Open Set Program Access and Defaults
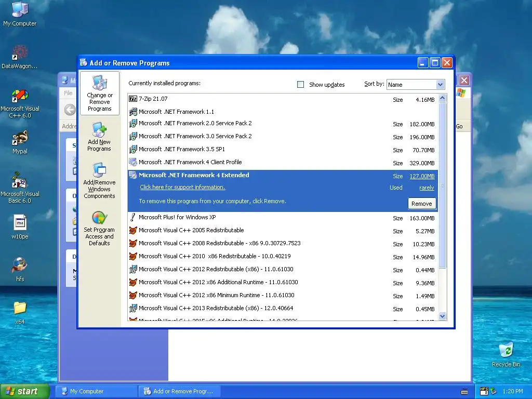532x399 pixels. coord(99,229)
